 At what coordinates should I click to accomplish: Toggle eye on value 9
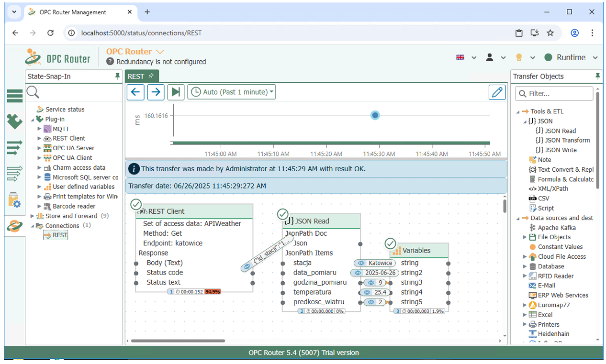(371, 282)
